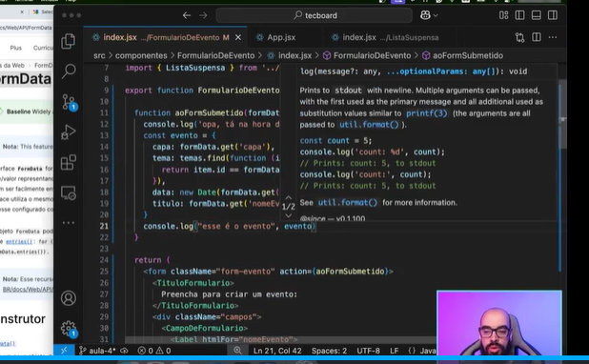The image size is (589, 364).
Task: Select componentes in the breadcrumb
Action: pyautogui.click(x=141, y=55)
